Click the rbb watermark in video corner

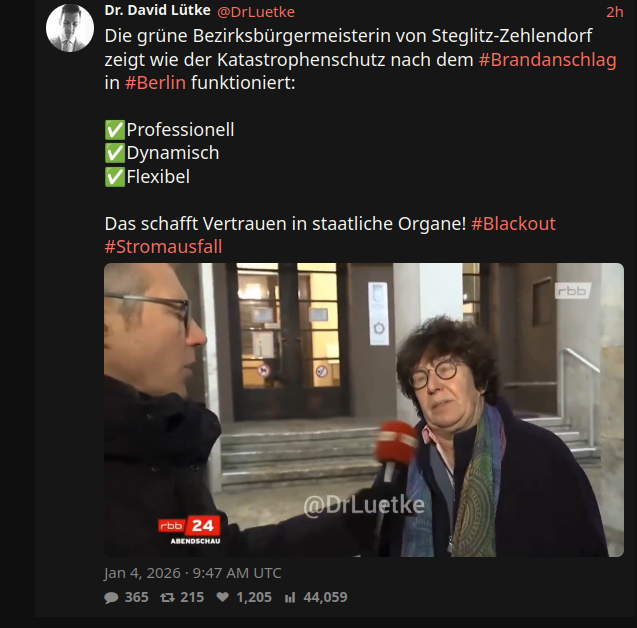(x=572, y=291)
